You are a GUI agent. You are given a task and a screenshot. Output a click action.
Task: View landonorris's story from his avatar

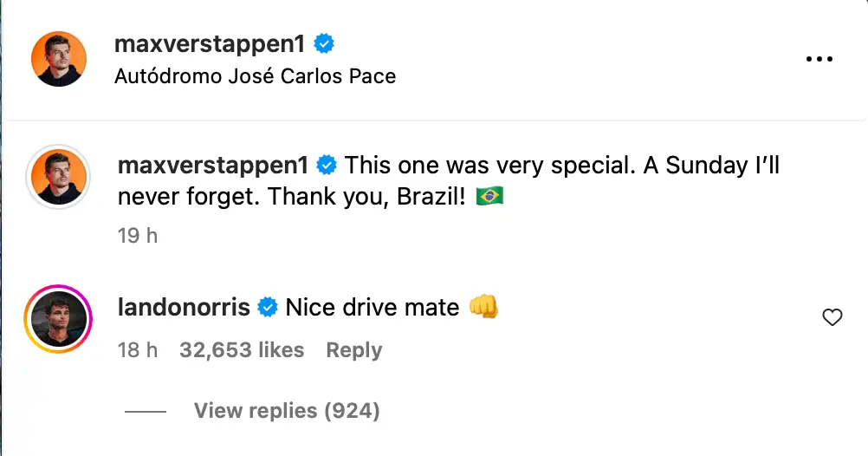58,318
